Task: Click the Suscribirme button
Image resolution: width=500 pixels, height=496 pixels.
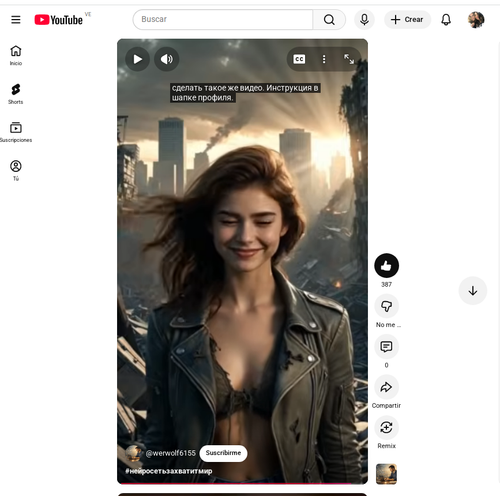Action: pos(223,453)
